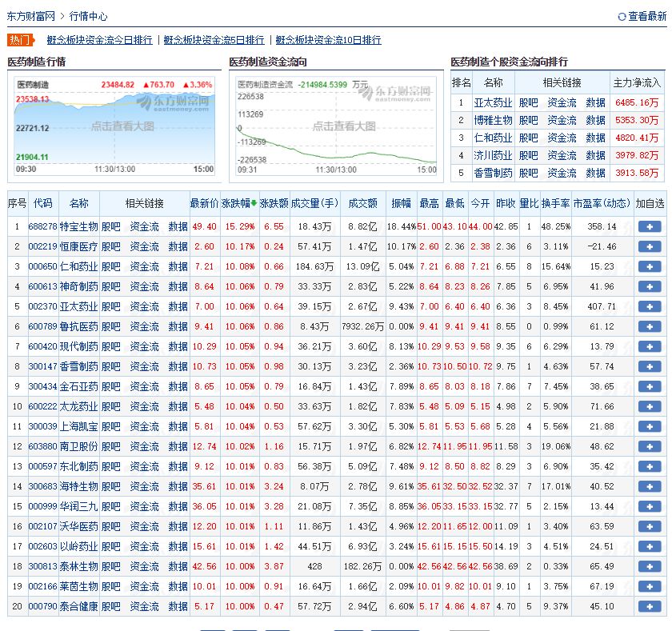
Task: Sort table by 最新价 column header
Action: (205, 203)
